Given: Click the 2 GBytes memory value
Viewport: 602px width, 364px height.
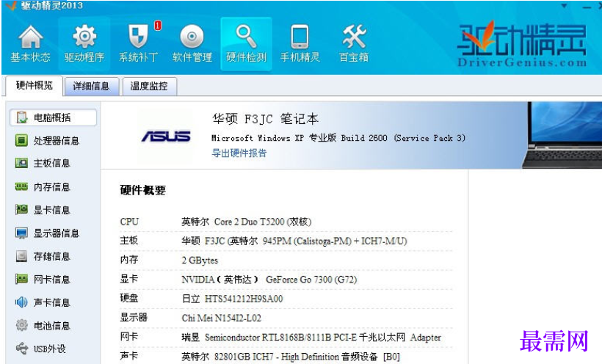Looking at the screenshot, I should pos(200,260).
